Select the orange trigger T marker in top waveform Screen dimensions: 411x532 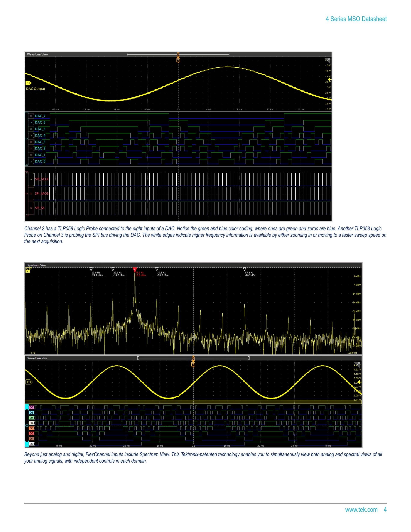click(178, 60)
